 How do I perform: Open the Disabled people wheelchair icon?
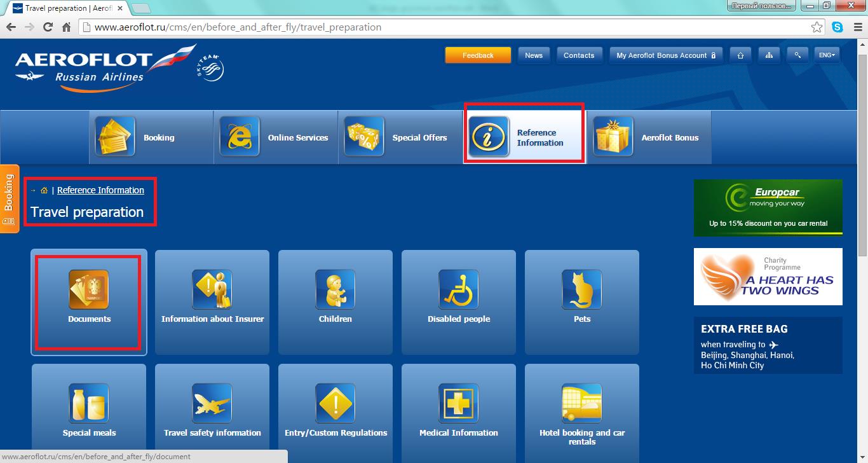pos(459,289)
